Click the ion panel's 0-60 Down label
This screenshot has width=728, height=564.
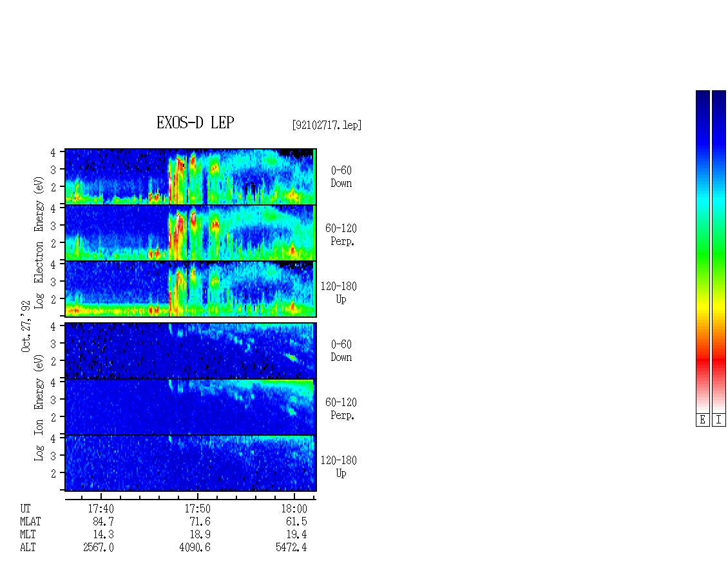tap(341, 351)
